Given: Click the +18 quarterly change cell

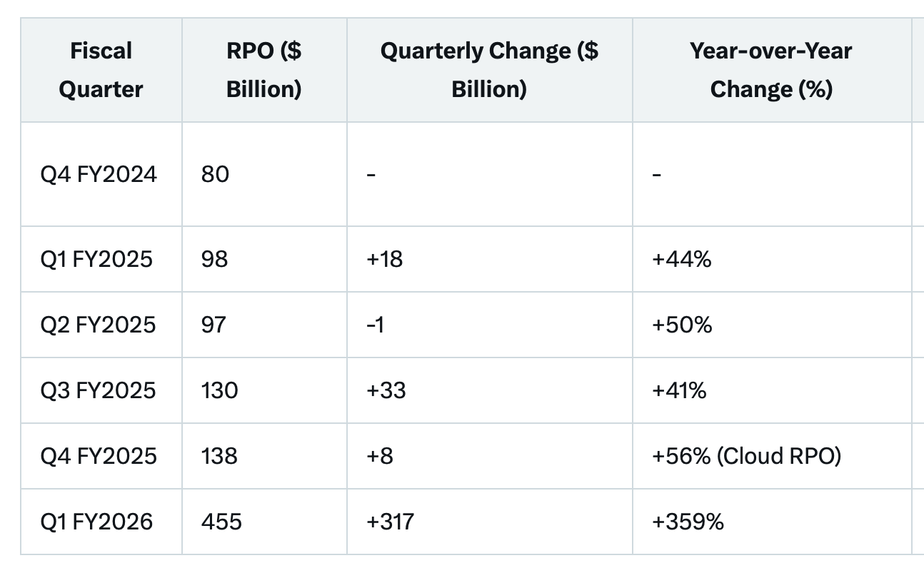Looking at the screenshot, I should pyautogui.click(x=384, y=258).
